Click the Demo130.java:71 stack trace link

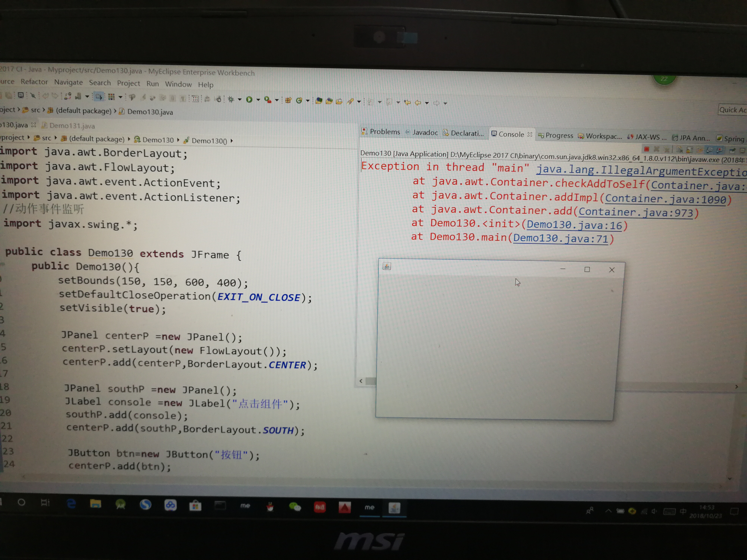pos(561,239)
